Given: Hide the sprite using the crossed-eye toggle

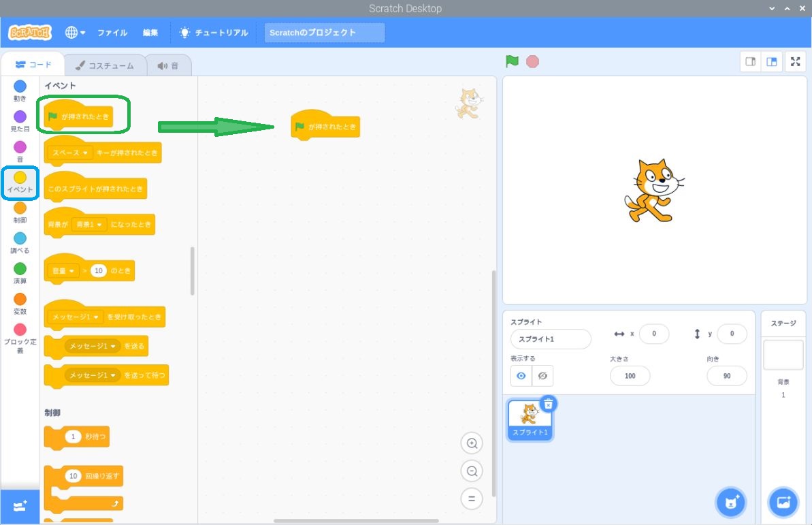Looking at the screenshot, I should coord(542,375).
